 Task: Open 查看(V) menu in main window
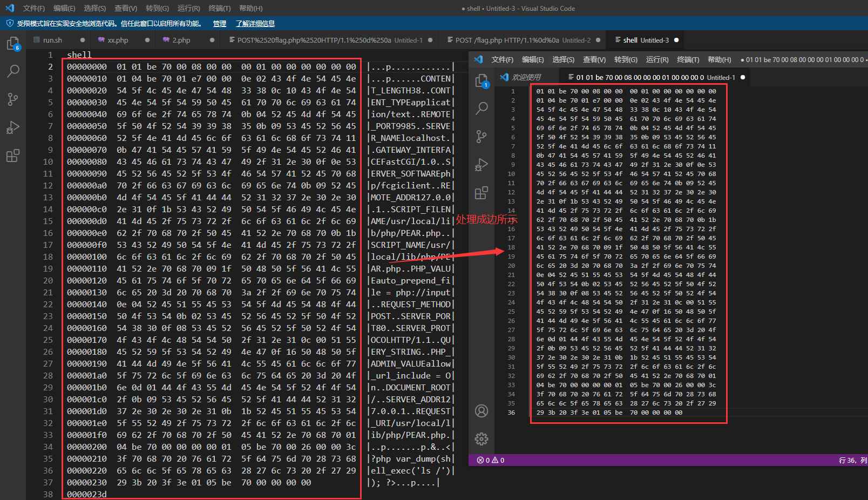[x=126, y=8]
